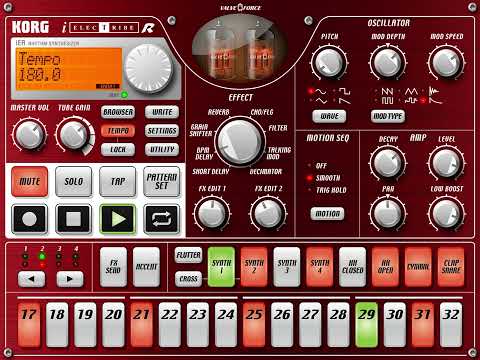This screenshot has width=480, height=360.
Task: Toggle step 18 pad
Action: tap(57, 325)
